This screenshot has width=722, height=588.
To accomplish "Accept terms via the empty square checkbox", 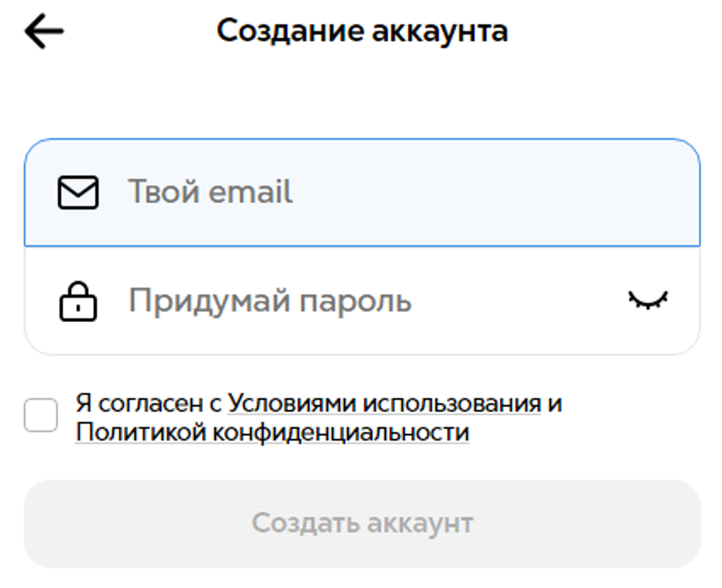I will click(x=41, y=414).
